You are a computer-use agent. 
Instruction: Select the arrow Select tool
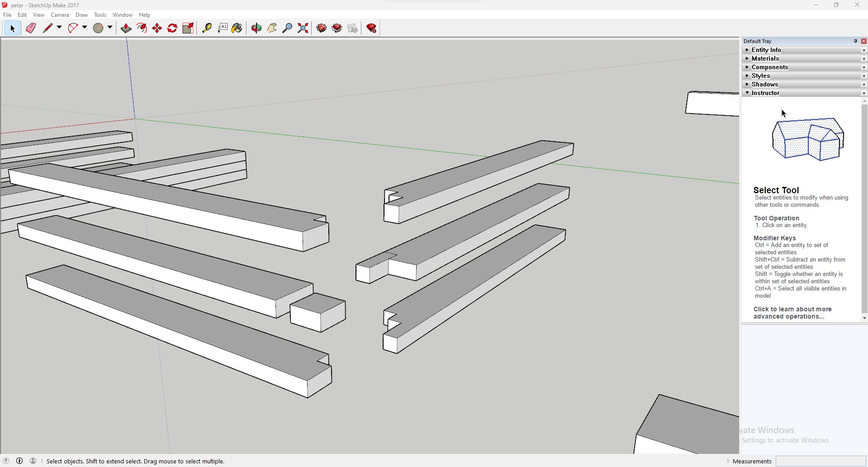(x=12, y=29)
